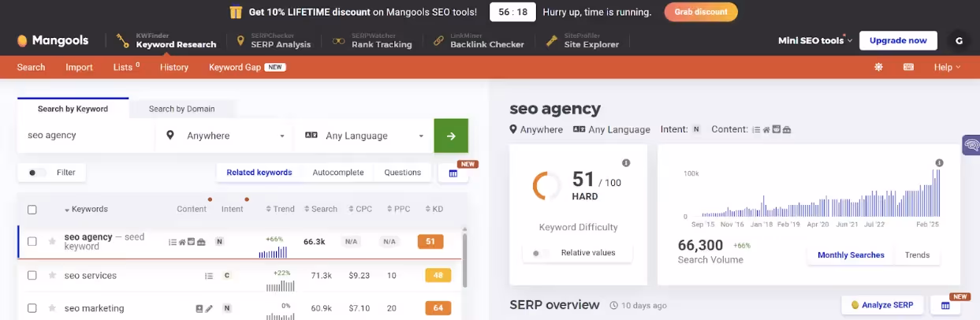
Task: Star the seo marketing keyword
Action: click(x=52, y=308)
